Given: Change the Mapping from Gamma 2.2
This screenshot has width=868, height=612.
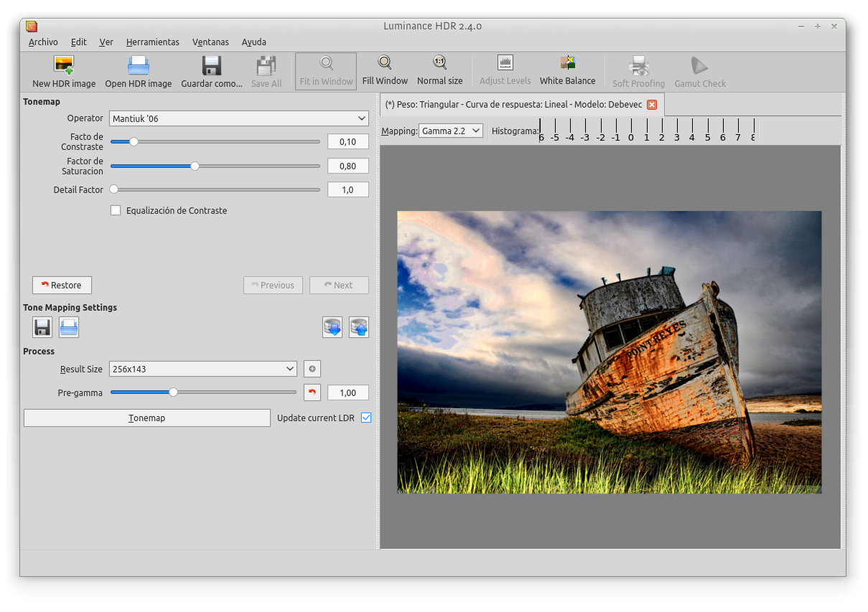Looking at the screenshot, I should click(x=450, y=130).
